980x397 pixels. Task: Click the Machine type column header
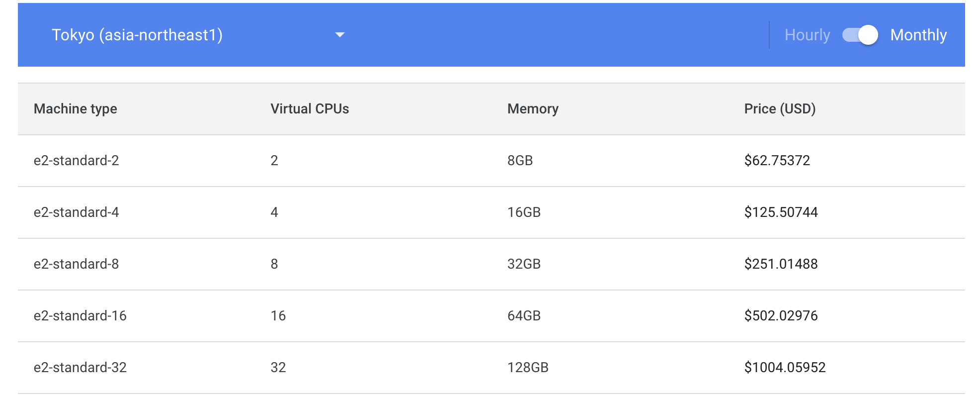tap(76, 109)
